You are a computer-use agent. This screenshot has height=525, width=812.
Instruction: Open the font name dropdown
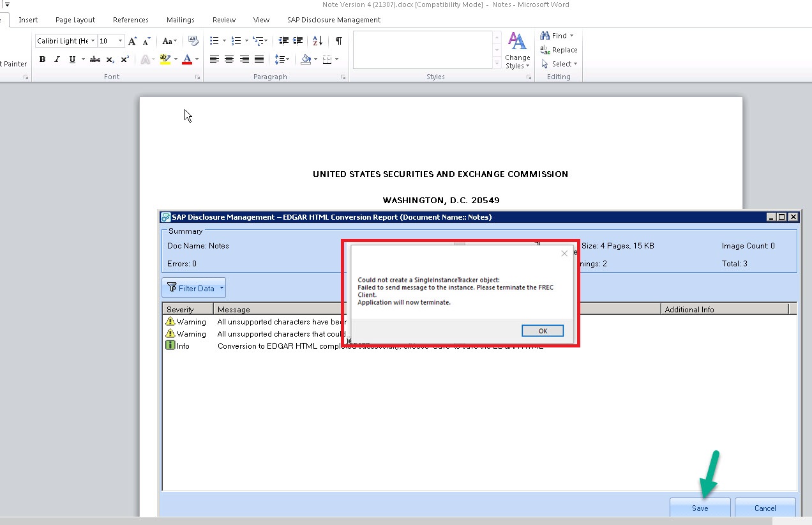(x=93, y=41)
